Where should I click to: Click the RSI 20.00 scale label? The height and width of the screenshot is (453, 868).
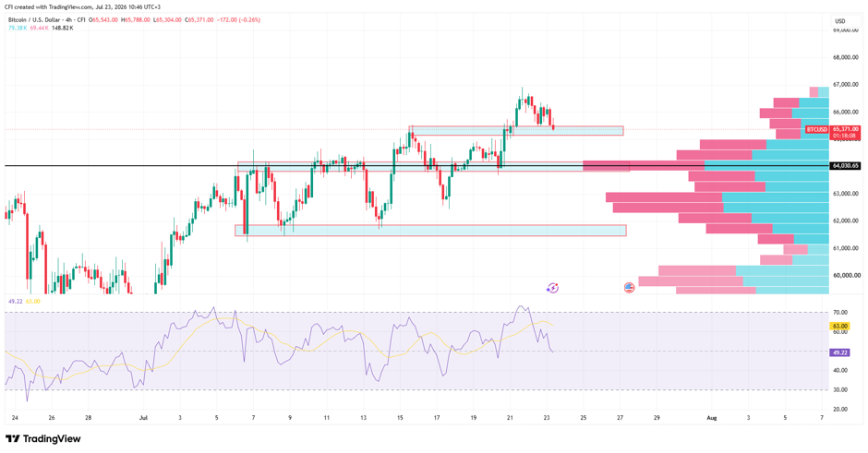click(840, 410)
